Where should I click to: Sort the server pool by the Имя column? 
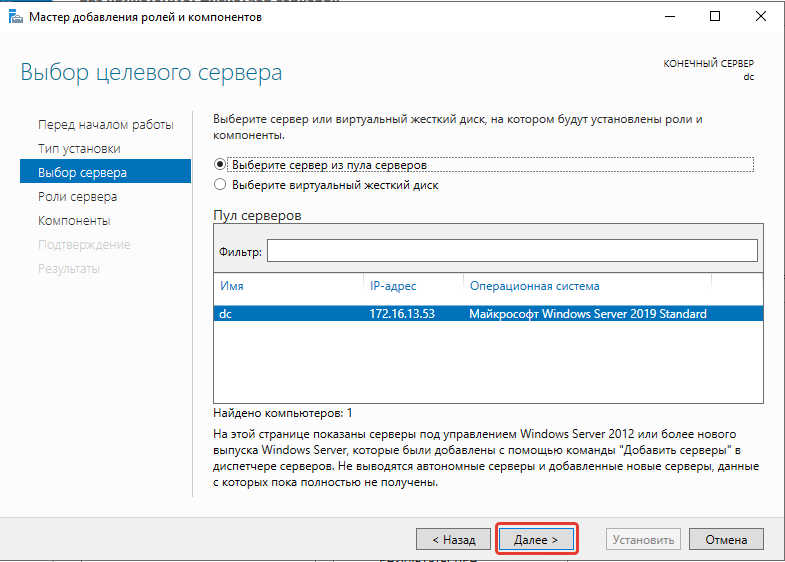pyautogui.click(x=232, y=286)
